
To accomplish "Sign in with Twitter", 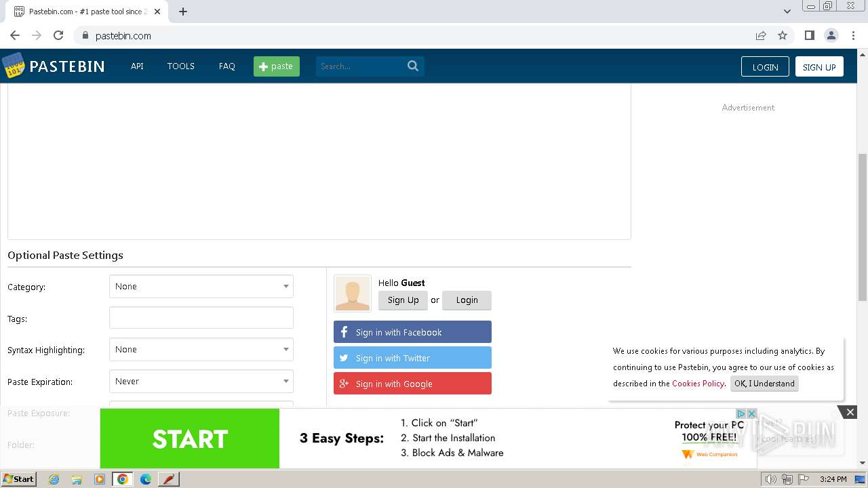I will pos(412,358).
